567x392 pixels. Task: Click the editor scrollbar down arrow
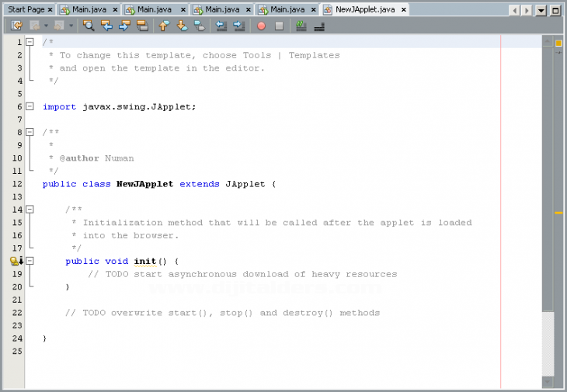pos(548,382)
